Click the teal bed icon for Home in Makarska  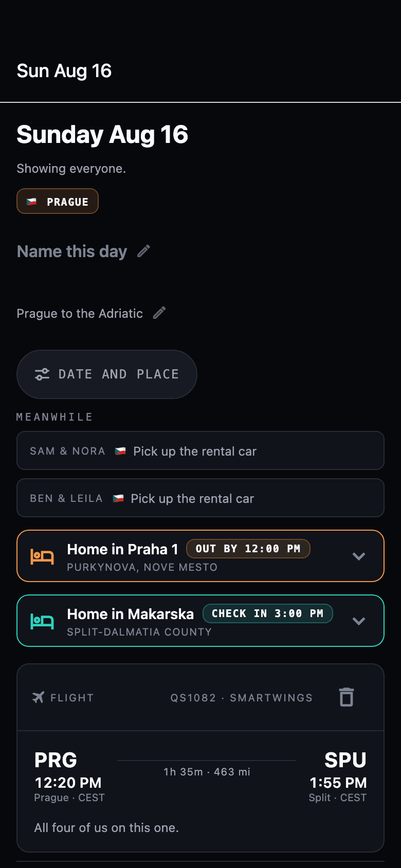42,621
